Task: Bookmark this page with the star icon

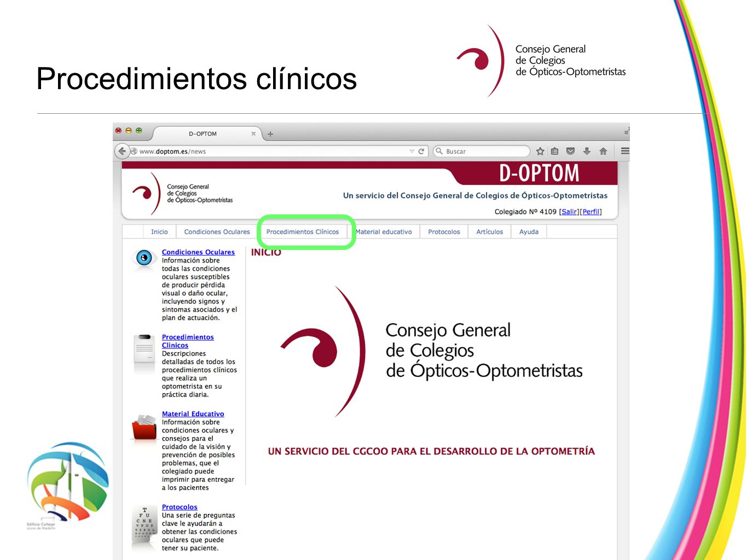Action: [x=540, y=151]
